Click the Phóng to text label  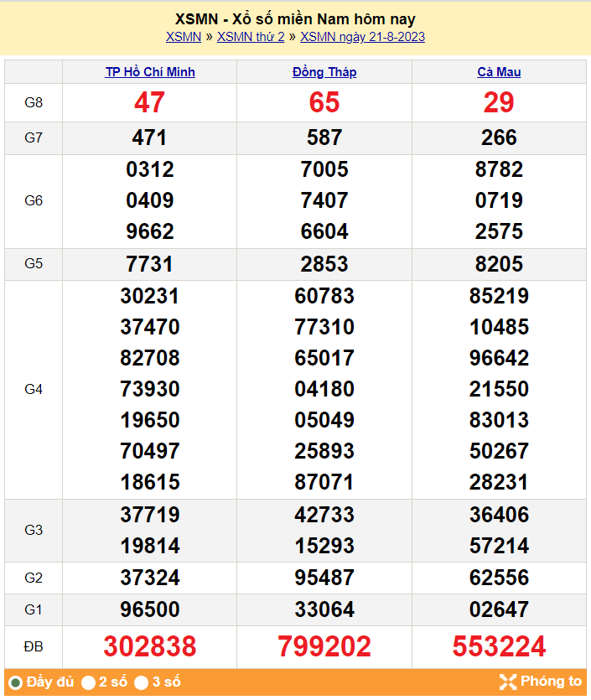point(551,682)
